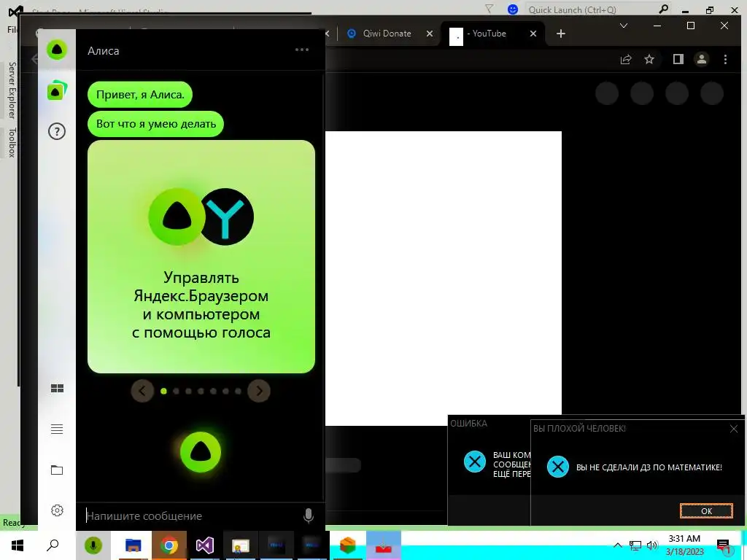
Task: Open the orange box app on taskbar
Action: 348,545
